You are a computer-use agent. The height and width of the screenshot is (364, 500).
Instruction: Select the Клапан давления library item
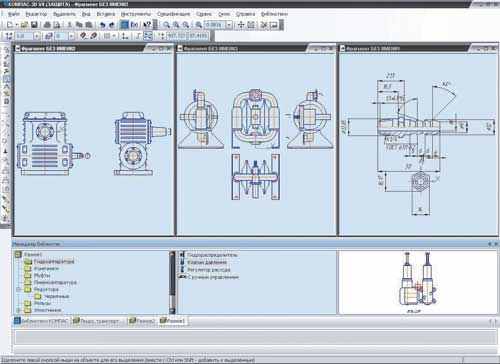(x=207, y=262)
